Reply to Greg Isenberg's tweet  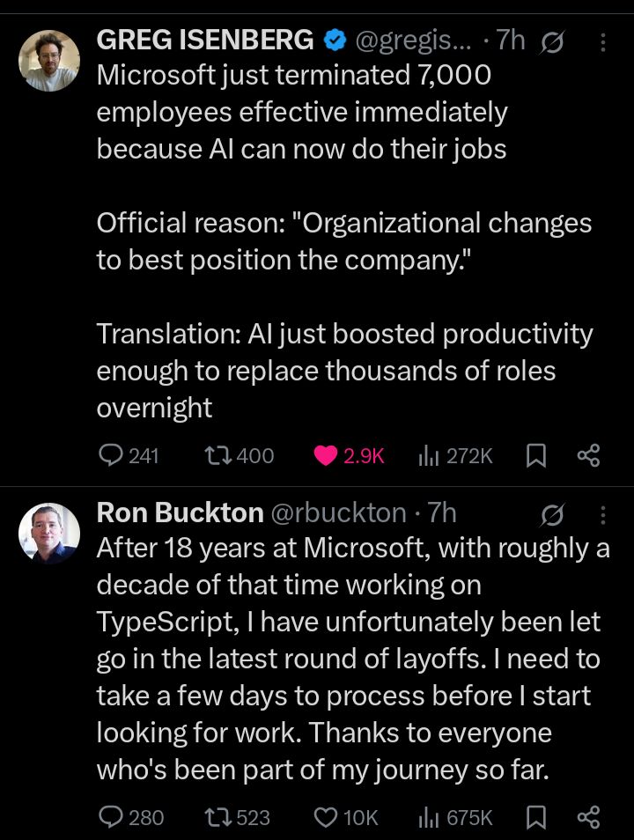[x=111, y=455]
